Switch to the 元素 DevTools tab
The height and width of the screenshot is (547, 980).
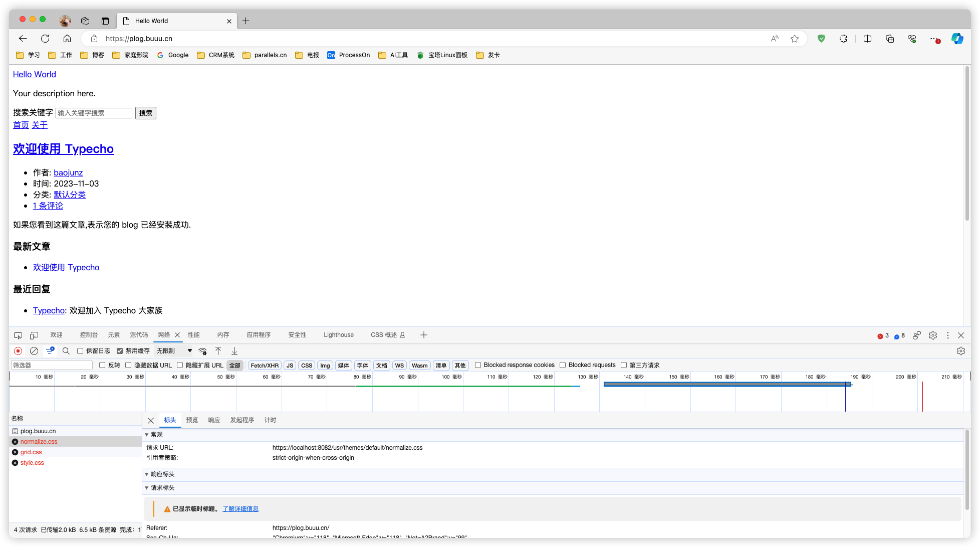point(114,335)
